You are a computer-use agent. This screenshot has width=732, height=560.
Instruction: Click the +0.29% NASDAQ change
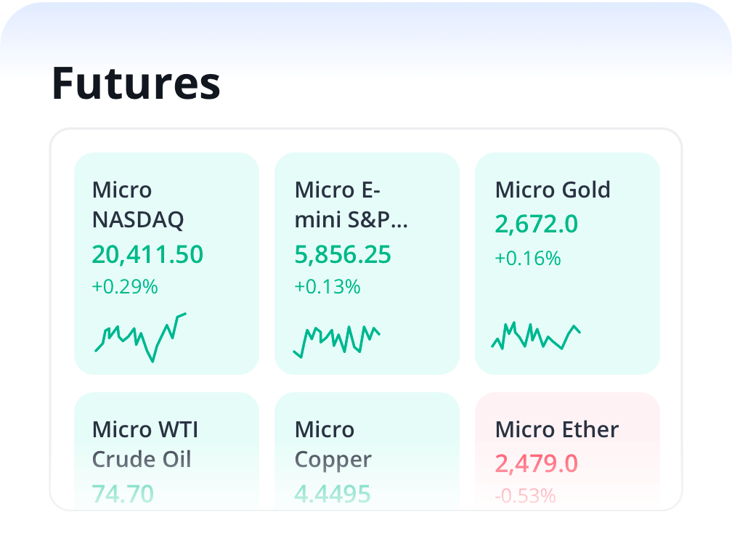click(x=124, y=287)
